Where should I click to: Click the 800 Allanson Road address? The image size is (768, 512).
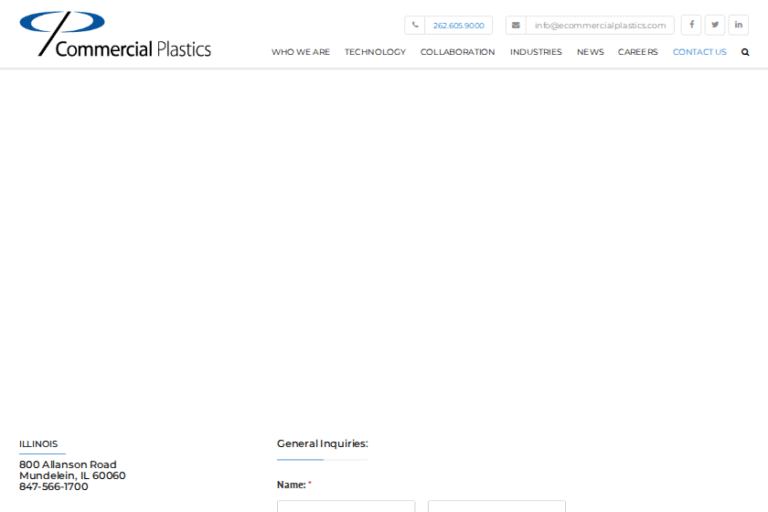(68, 465)
